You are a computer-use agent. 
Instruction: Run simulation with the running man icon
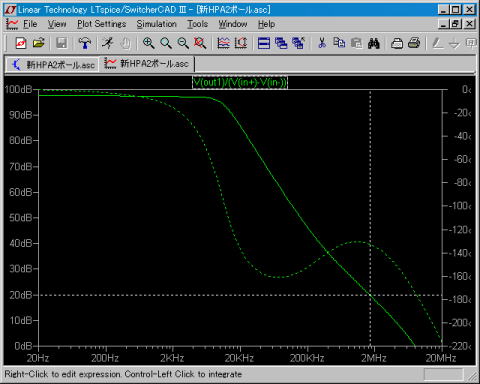[108, 43]
